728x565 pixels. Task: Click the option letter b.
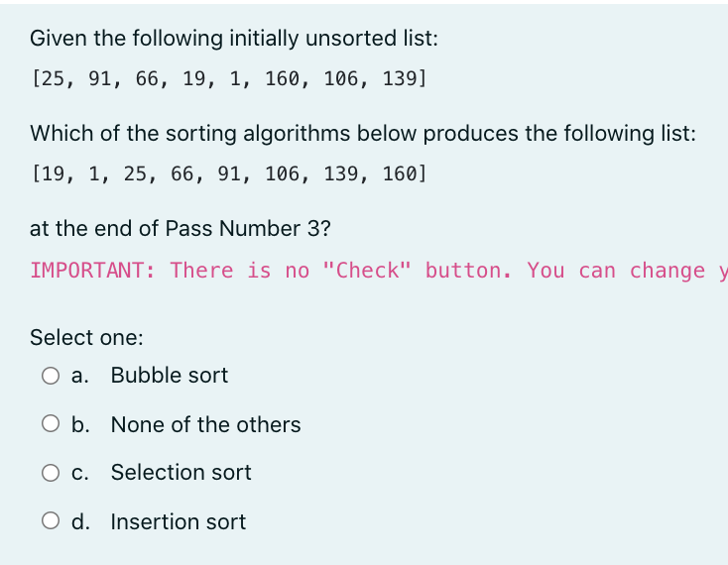[x=80, y=424]
